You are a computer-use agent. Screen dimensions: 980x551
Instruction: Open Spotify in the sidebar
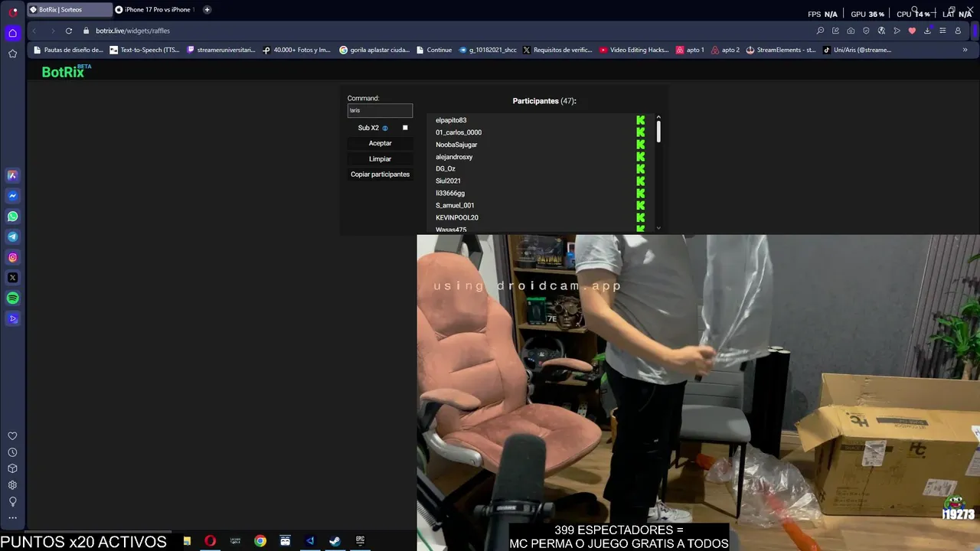(x=12, y=298)
